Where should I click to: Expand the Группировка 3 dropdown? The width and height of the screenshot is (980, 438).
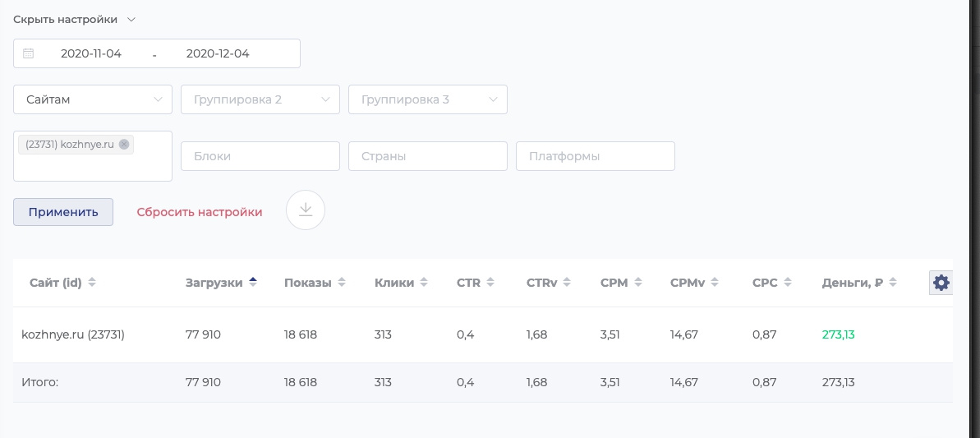point(428,99)
